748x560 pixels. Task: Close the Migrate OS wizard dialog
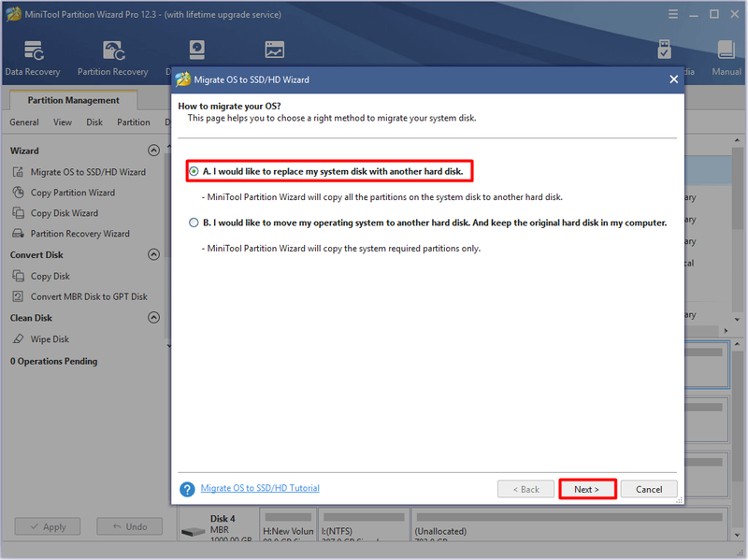coord(673,79)
